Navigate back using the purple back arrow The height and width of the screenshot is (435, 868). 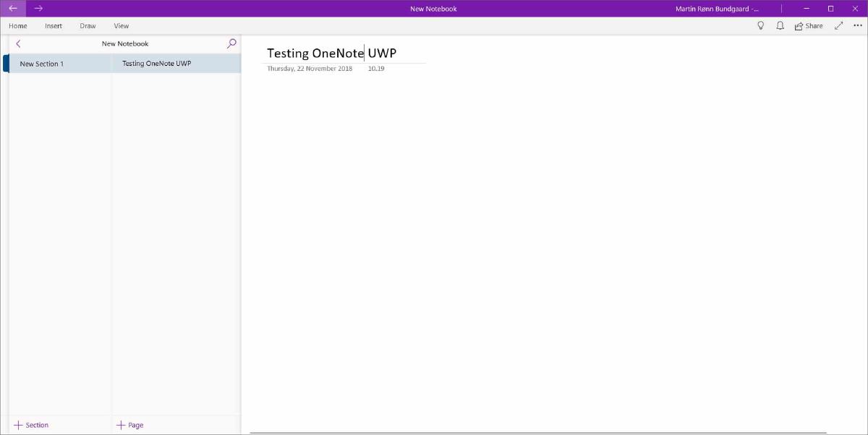click(x=12, y=8)
